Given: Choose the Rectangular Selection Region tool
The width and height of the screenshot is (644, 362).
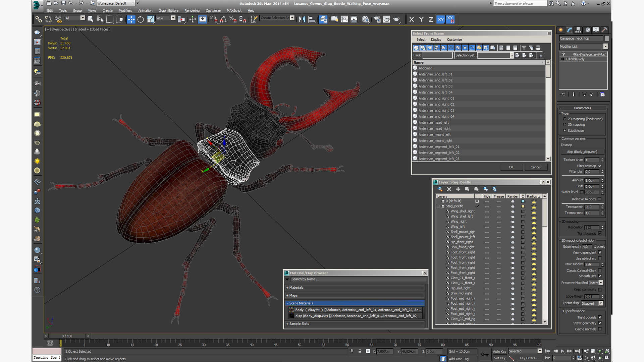Looking at the screenshot, I should (110, 19).
